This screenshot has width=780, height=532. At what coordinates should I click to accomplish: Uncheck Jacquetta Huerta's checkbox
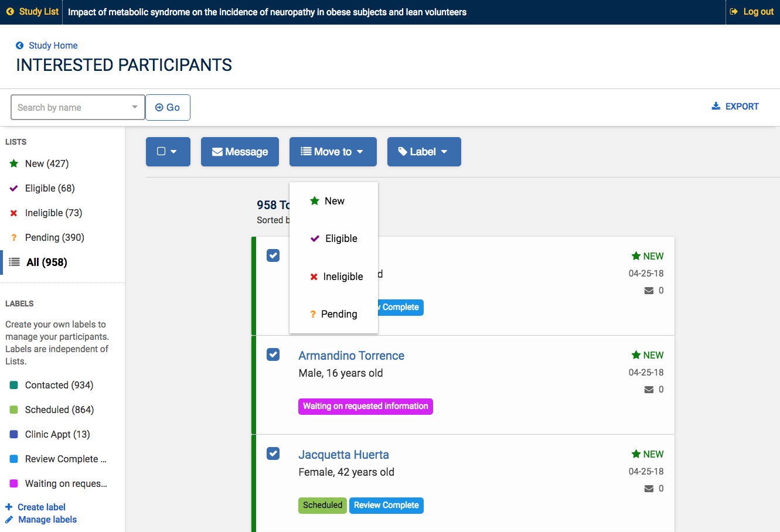click(x=273, y=453)
